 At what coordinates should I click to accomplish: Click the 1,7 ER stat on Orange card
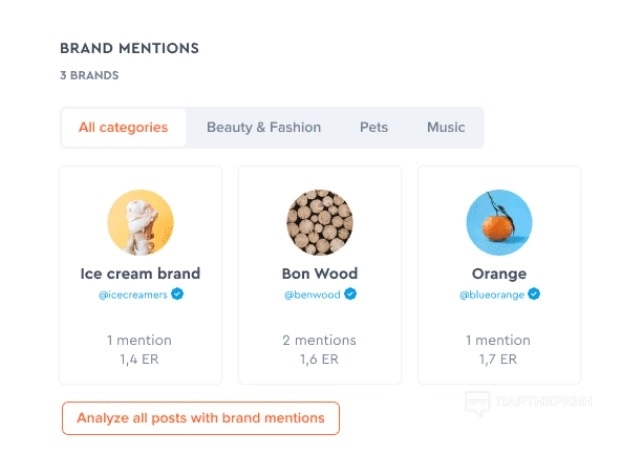[499, 359]
